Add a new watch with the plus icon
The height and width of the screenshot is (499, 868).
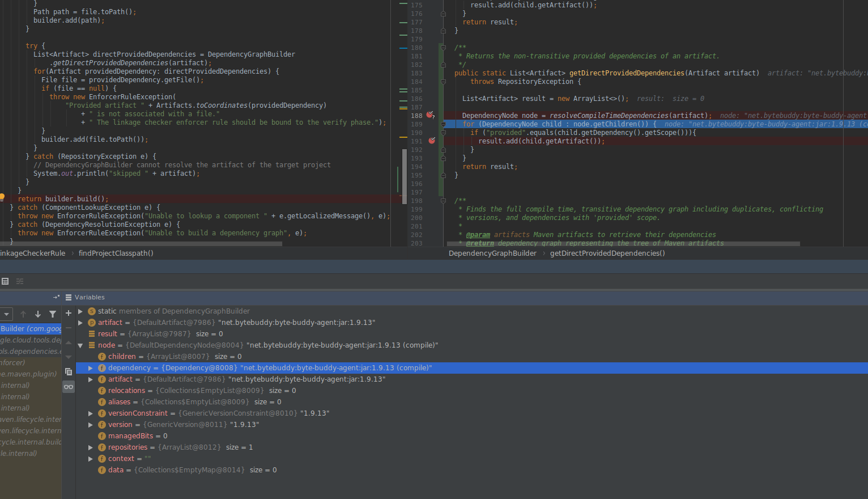point(68,312)
